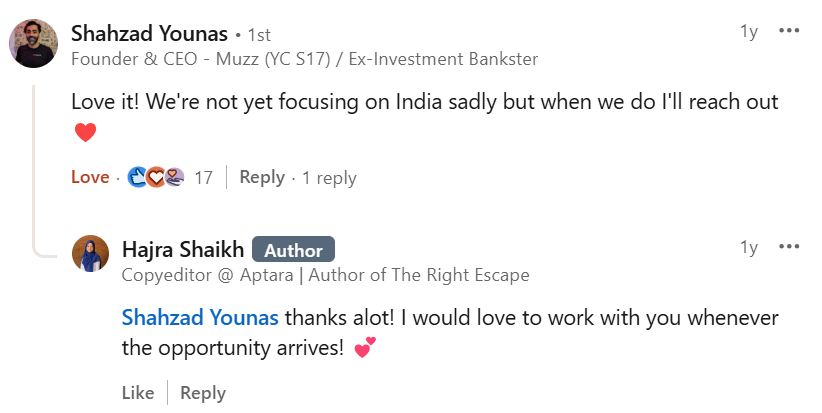Click the pink two-hearts emoji in reply
Viewport: 822px width, 413px height.
pyautogui.click(x=365, y=347)
